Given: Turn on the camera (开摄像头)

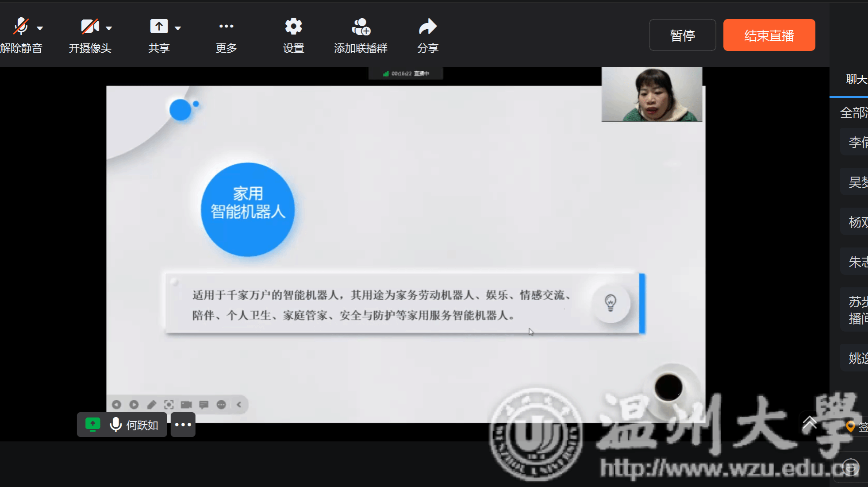Looking at the screenshot, I should click(89, 27).
